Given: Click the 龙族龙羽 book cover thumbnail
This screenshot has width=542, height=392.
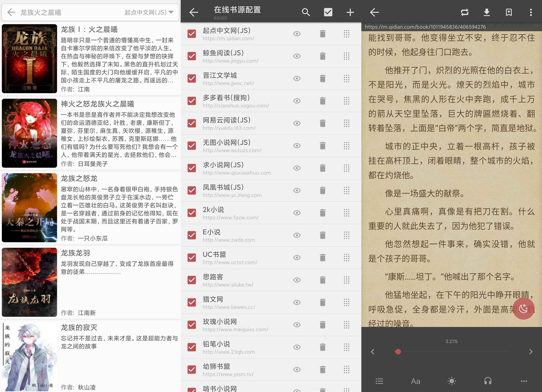Looking at the screenshot, I should tap(29, 282).
